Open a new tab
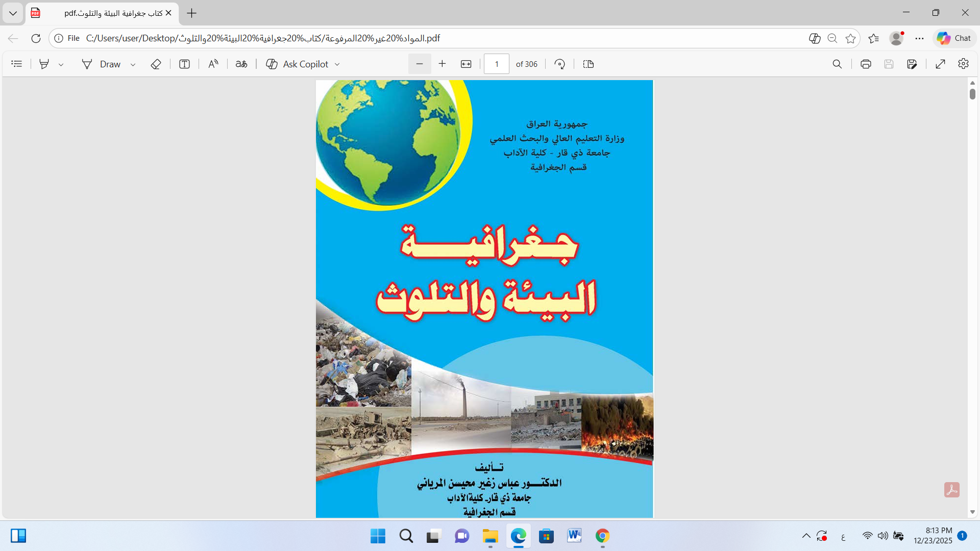 (x=192, y=13)
